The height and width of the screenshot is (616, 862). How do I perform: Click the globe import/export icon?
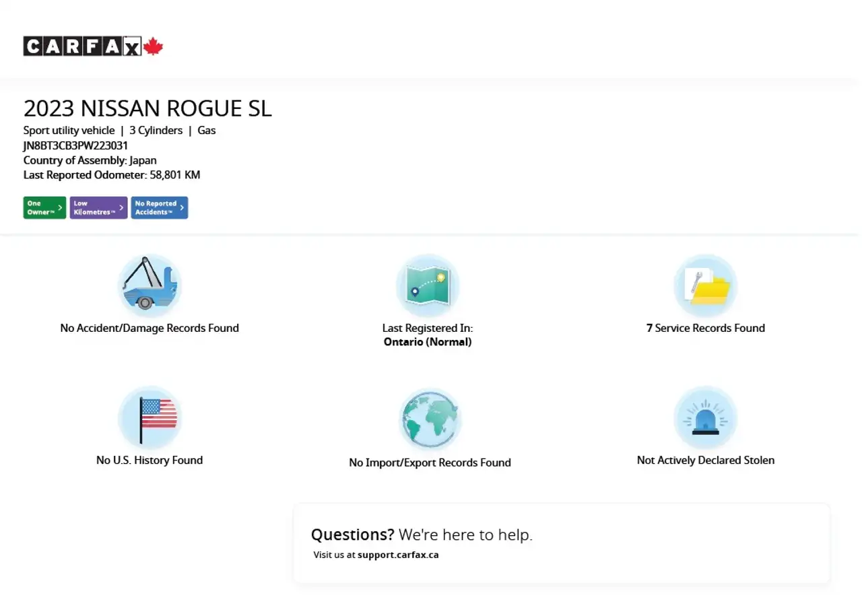click(430, 419)
